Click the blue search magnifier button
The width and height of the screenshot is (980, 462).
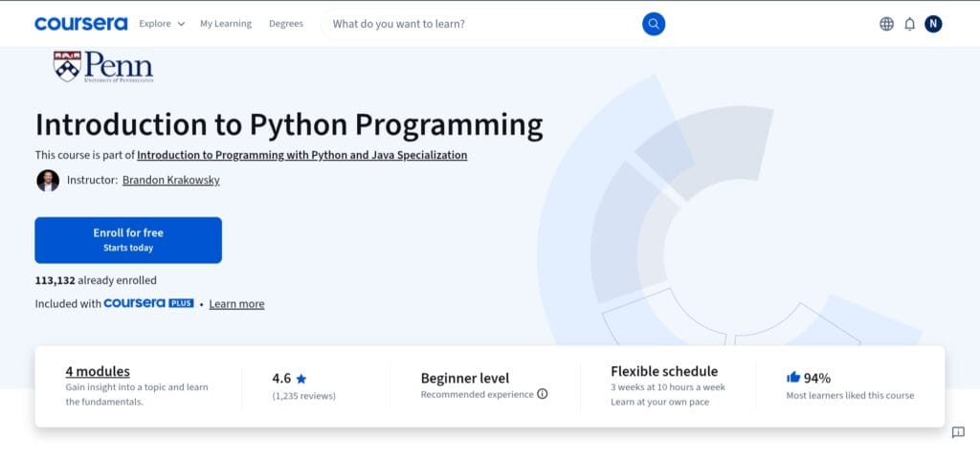(x=653, y=24)
